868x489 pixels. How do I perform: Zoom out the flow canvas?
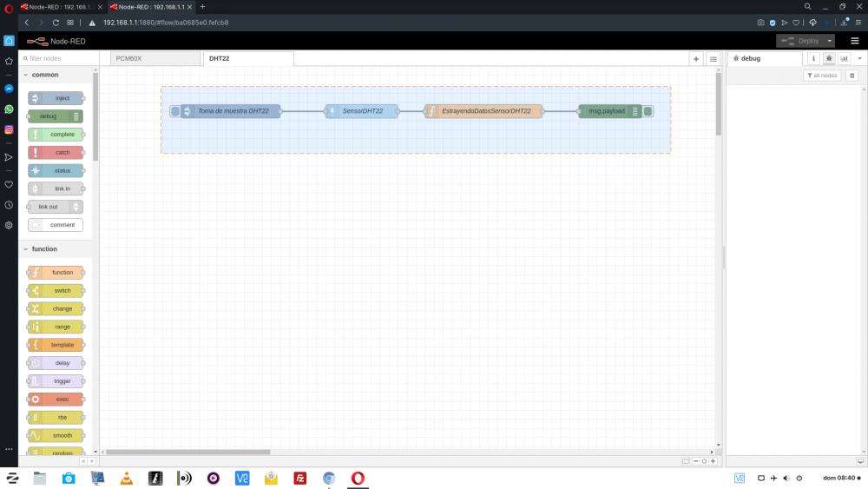pyautogui.click(x=696, y=461)
